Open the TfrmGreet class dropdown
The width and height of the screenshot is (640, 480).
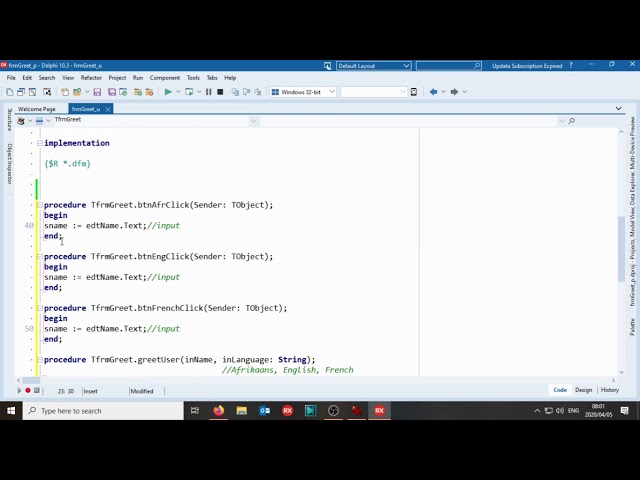tap(253, 121)
